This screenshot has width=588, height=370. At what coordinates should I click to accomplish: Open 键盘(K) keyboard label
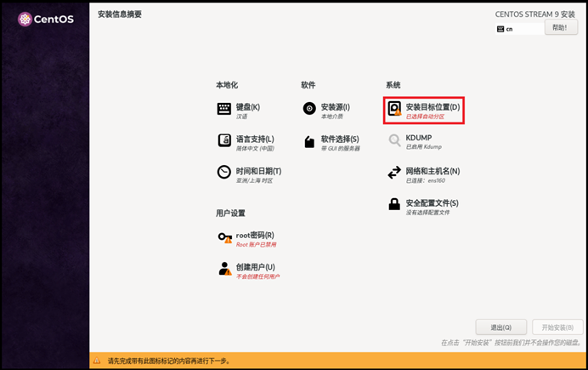point(248,107)
